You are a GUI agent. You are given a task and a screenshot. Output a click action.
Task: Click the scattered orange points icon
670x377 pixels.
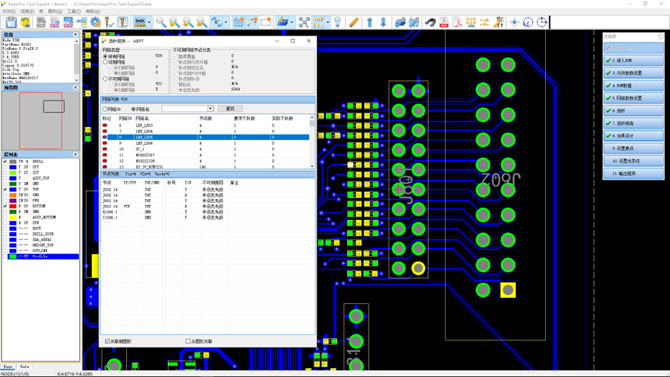[252, 22]
